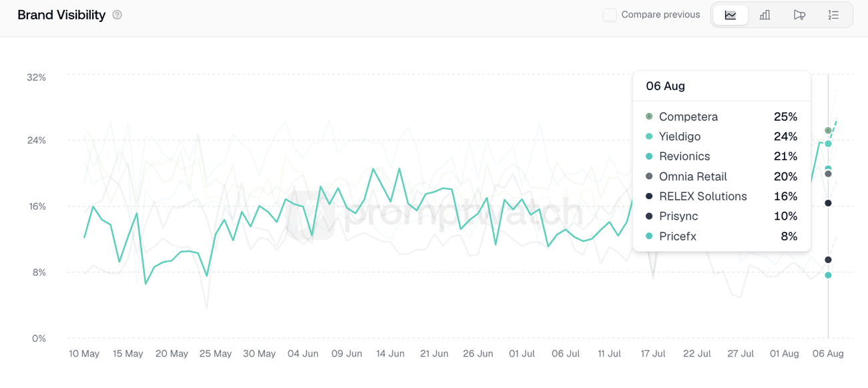Screen dimensions: 868x388
Task: Click the 01 Aug x-axis label
Action: tap(784, 354)
